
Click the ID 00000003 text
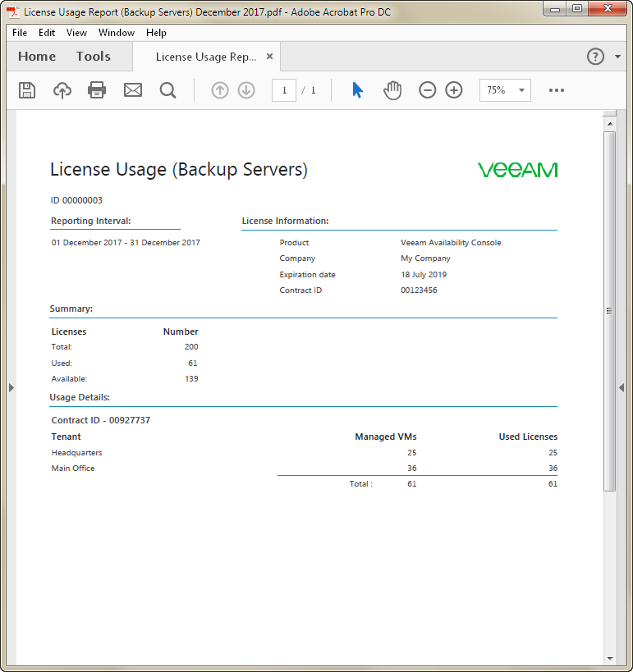77,200
